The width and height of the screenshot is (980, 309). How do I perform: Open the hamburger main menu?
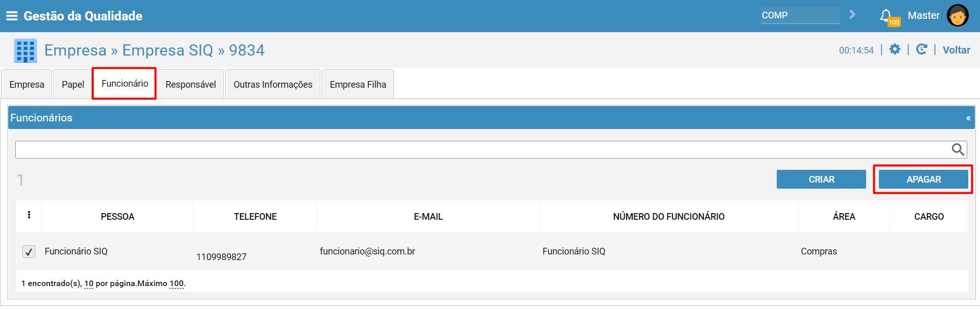coord(12,16)
